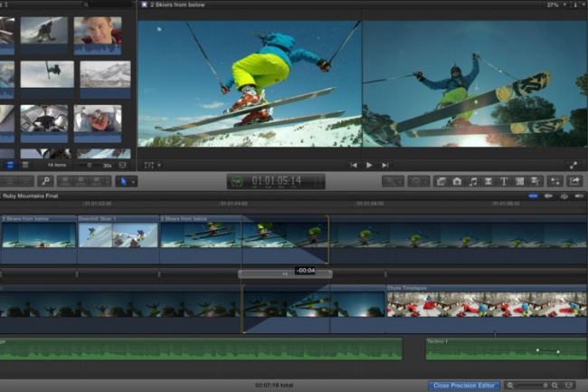Toggle skimming blue button in timeline
The width and height of the screenshot is (588, 392).
pos(533,196)
